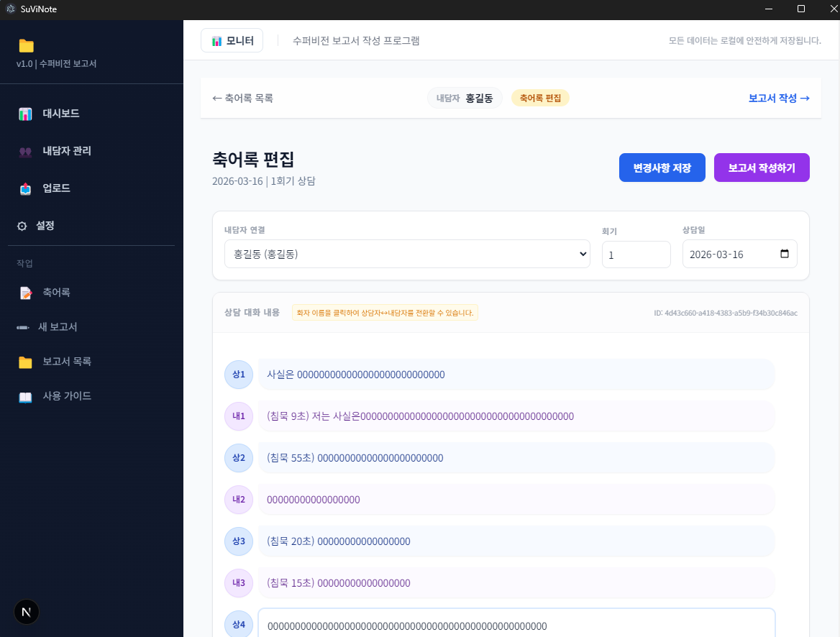Viewport: 840px width, 637px height.
Task: Select the 내담자 관리 people icon
Action: coord(27,151)
